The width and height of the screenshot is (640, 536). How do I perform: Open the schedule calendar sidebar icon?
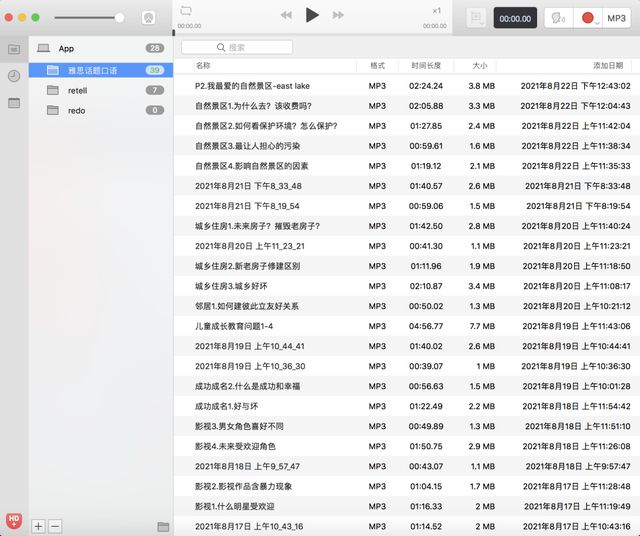coord(14,103)
